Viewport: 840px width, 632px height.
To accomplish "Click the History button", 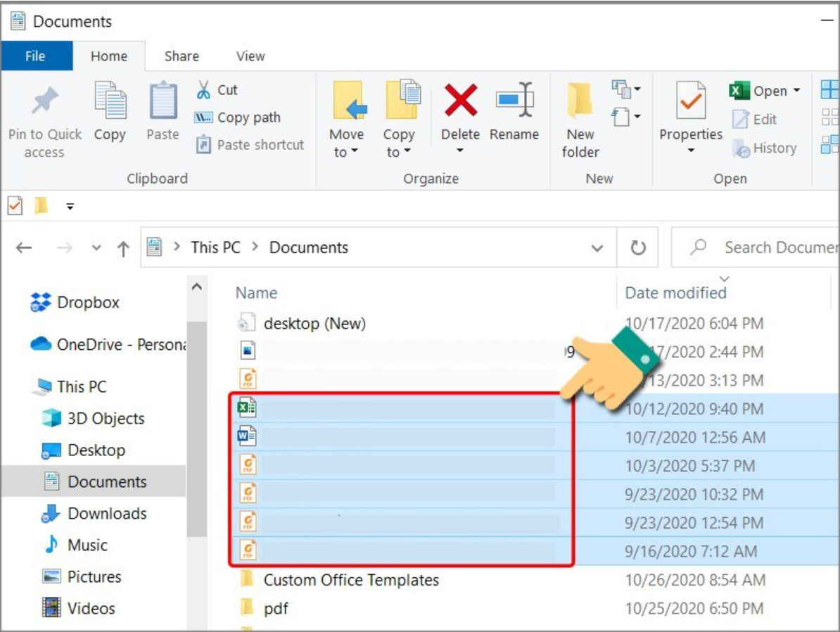I will point(765,147).
